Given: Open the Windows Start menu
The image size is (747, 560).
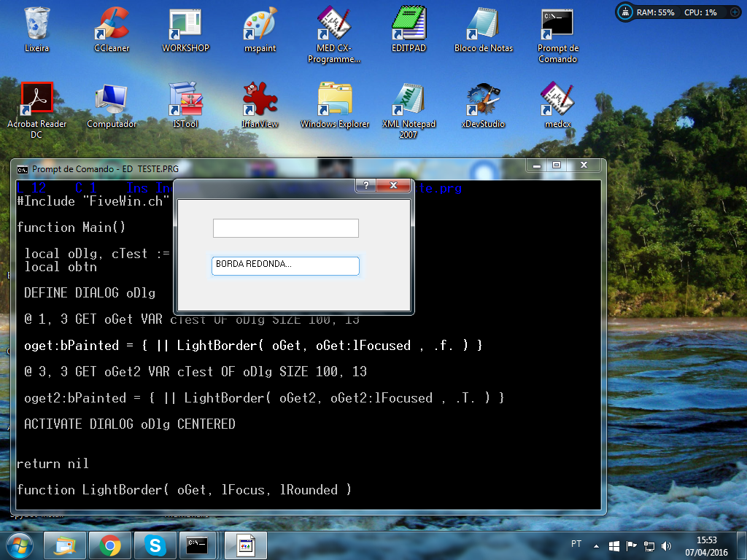Looking at the screenshot, I should pyautogui.click(x=20, y=545).
